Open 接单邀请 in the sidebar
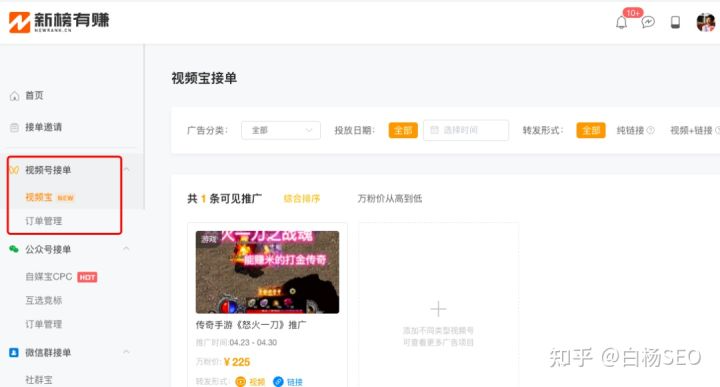 pyautogui.click(x=43, y=127)
